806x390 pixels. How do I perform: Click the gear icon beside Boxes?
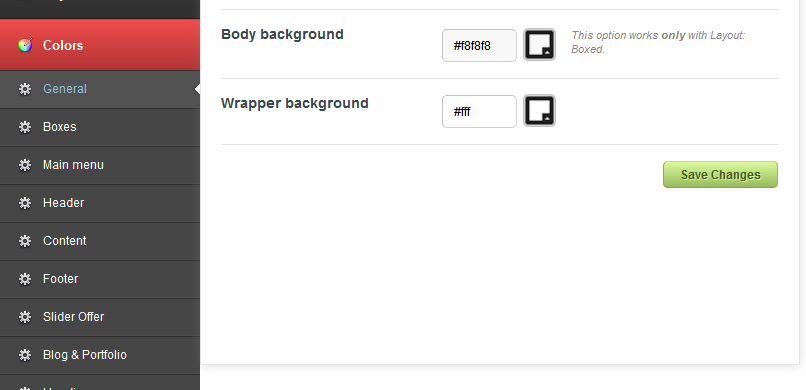point(25,127)
